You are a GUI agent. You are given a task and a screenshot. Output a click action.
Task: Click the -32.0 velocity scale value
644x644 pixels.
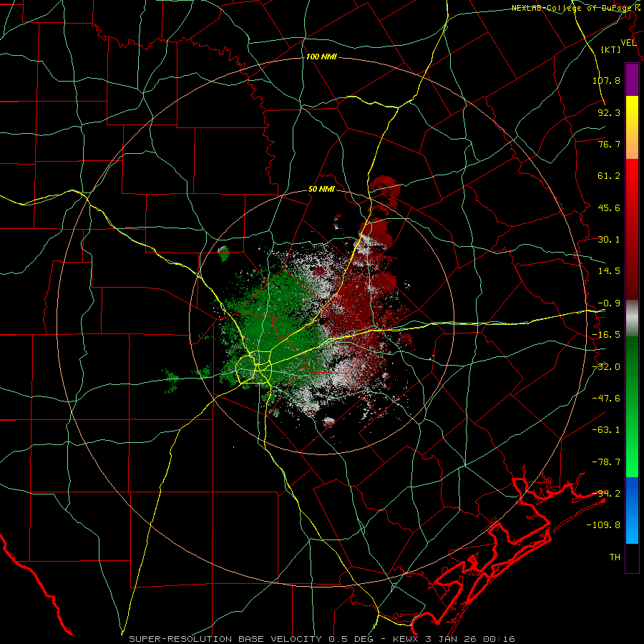click(x=606, y=367)
